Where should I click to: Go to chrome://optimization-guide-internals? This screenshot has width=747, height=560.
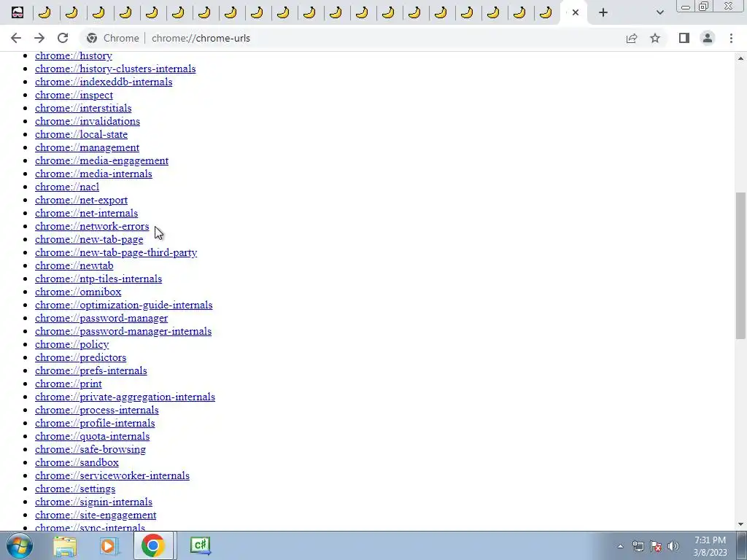pos(123,306)
